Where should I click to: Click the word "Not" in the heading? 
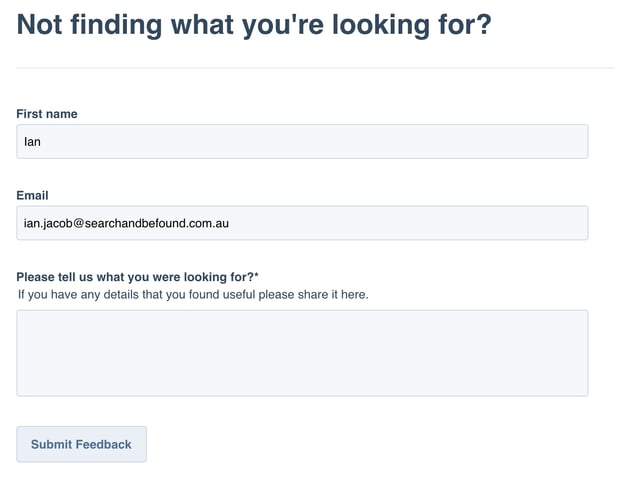[42, 26]
